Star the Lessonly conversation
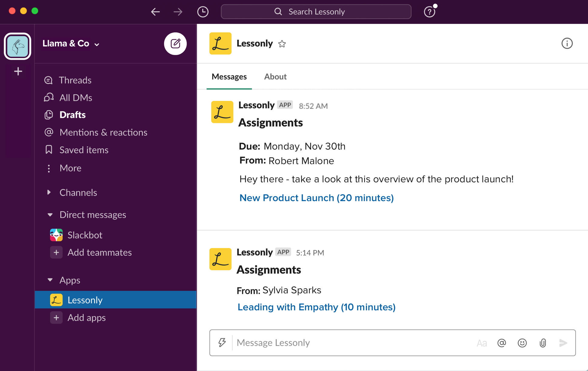The image size is (588, 371). (282, 44)
